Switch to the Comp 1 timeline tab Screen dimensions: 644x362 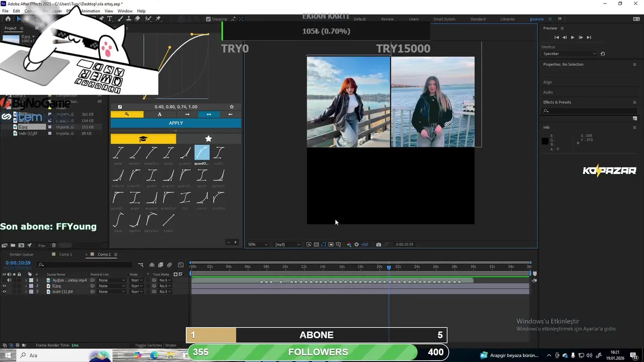(65, 254)
